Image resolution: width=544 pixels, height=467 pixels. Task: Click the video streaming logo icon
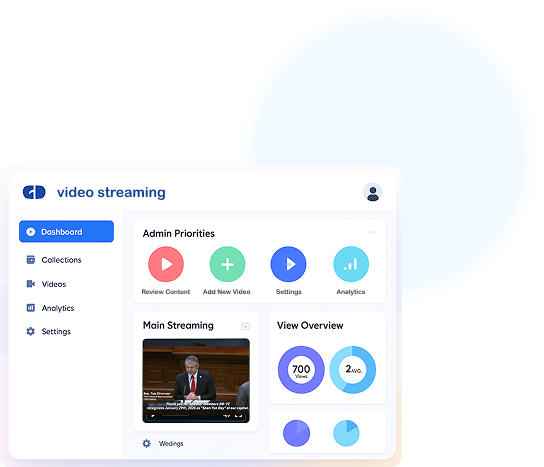(34, 192)
